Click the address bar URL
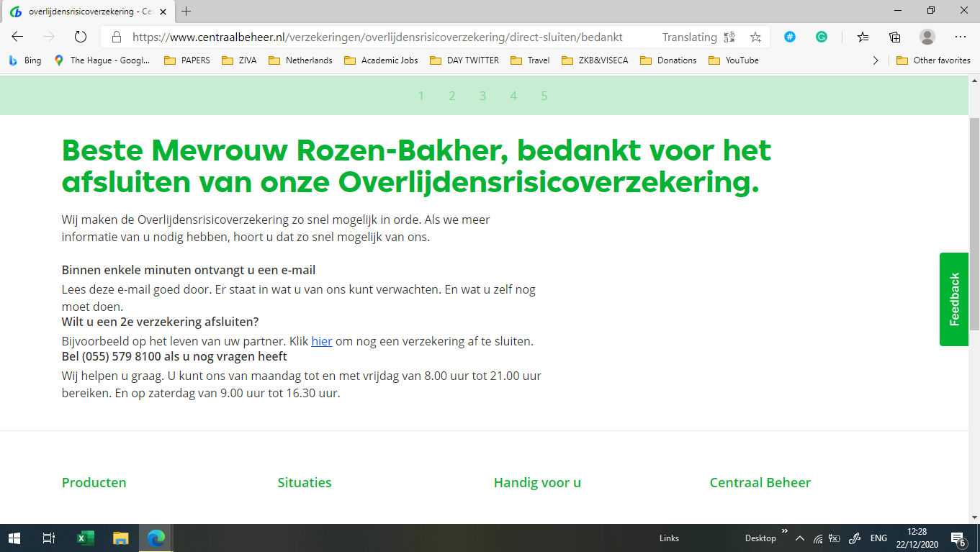Screen dimensions: 980x552 pos(377,37)
